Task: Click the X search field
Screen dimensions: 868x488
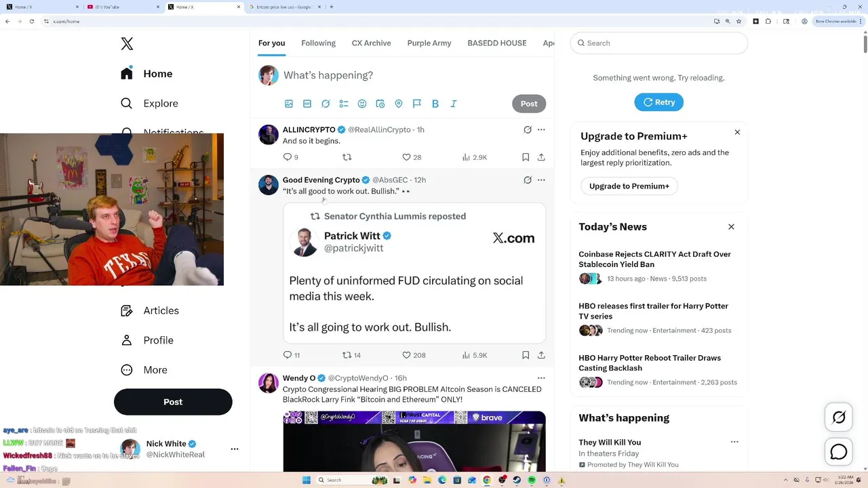Action: click(x=658, y=43)
